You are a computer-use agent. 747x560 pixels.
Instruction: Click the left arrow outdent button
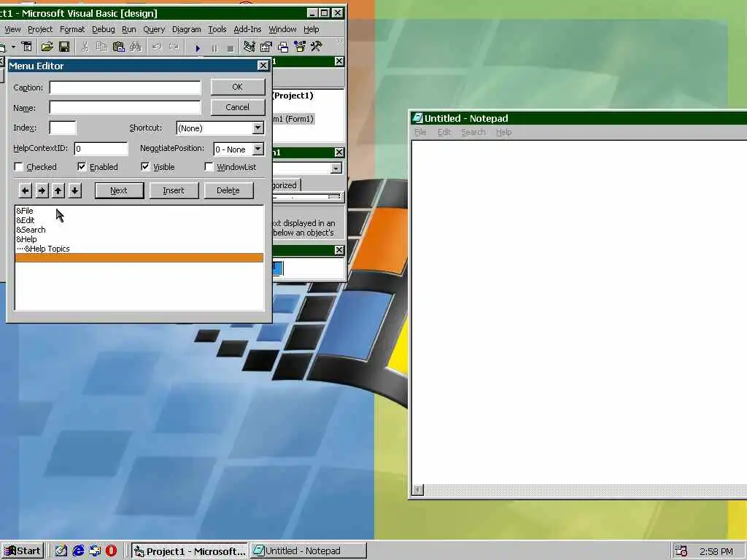(26, 190)
